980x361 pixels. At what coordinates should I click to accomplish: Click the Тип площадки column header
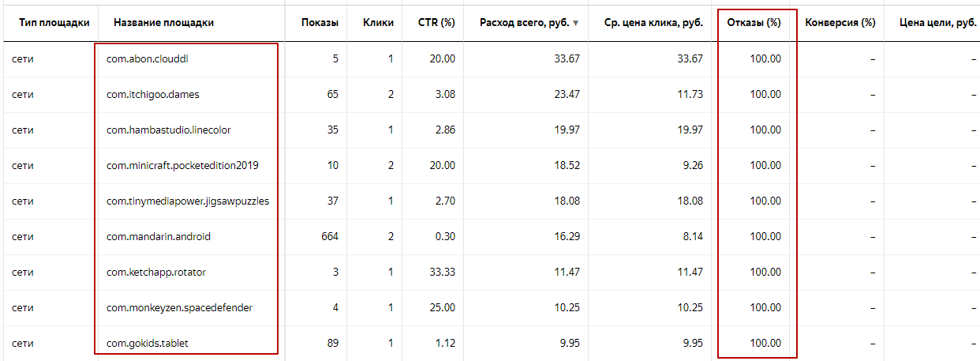[x=49, y=23]
